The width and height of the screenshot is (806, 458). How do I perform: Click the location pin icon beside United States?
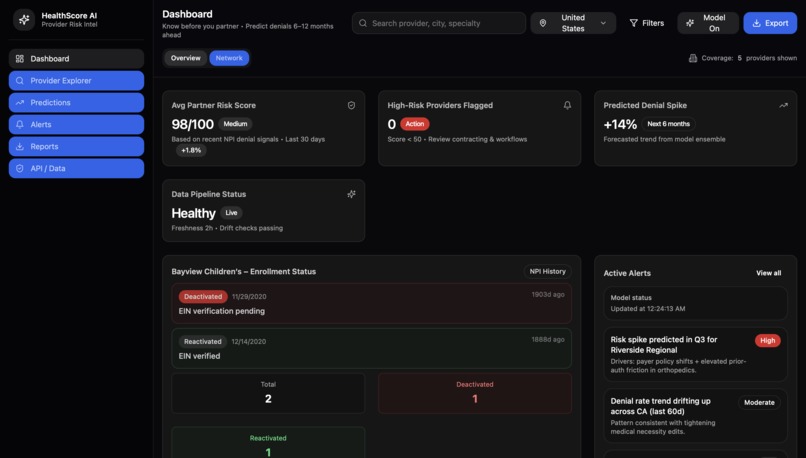pyautogui.click(x=543, y=23)
